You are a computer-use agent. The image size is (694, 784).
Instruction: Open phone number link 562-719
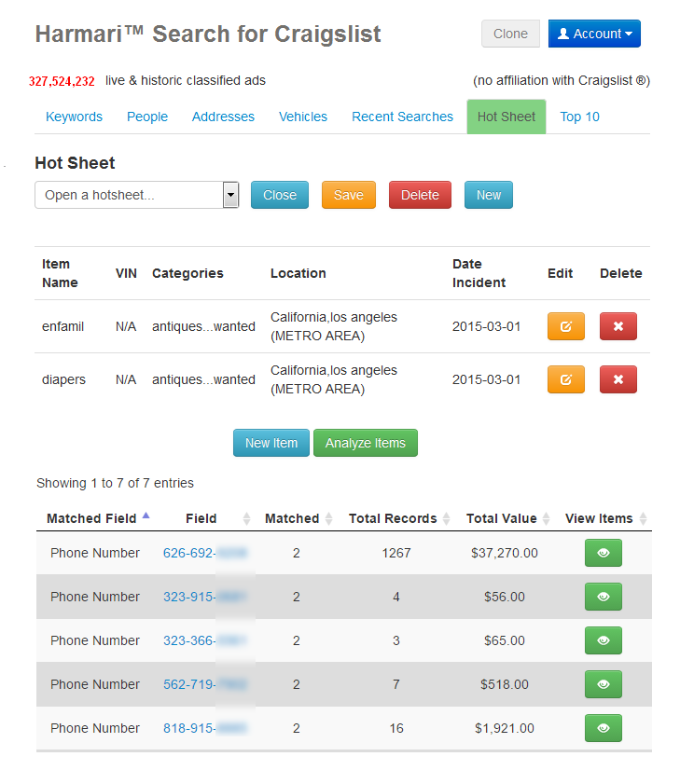pyautogui.click(x=205, y=684)
